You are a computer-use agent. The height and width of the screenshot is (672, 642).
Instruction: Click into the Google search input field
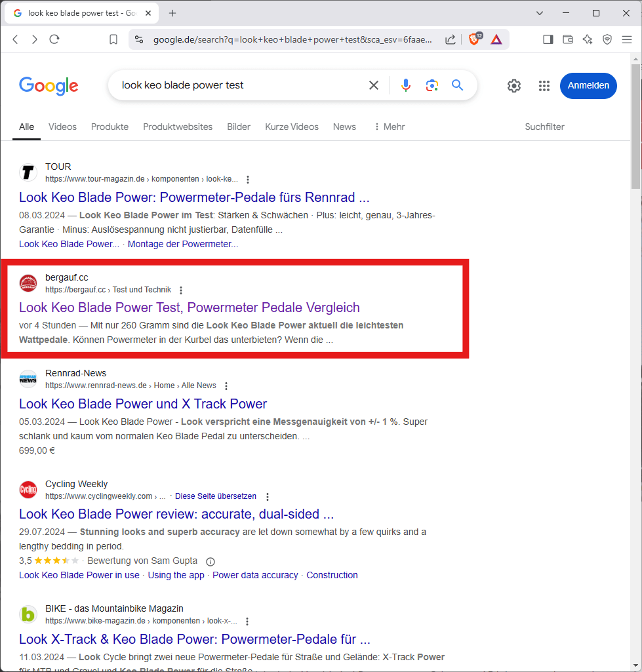[x=236, y=85]
